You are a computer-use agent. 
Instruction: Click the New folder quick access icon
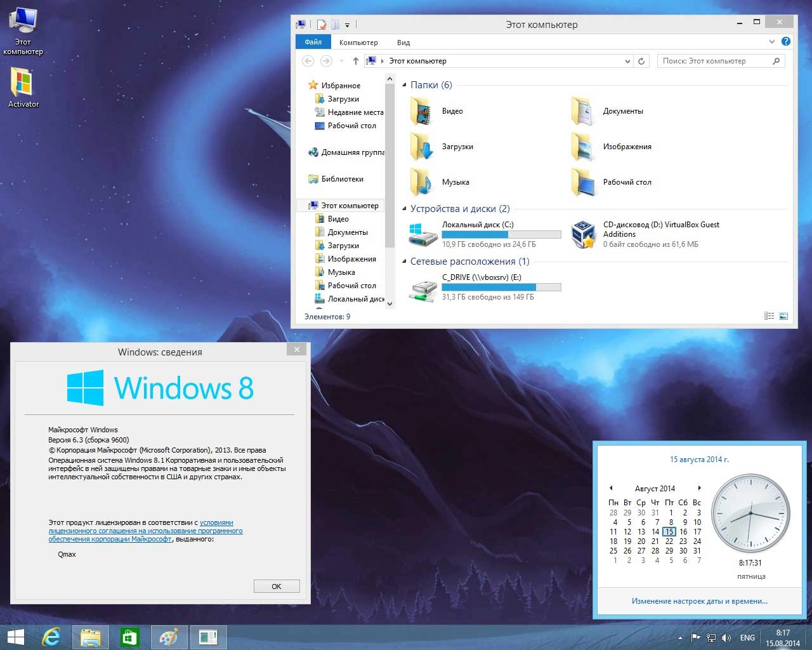click(335, 25)
